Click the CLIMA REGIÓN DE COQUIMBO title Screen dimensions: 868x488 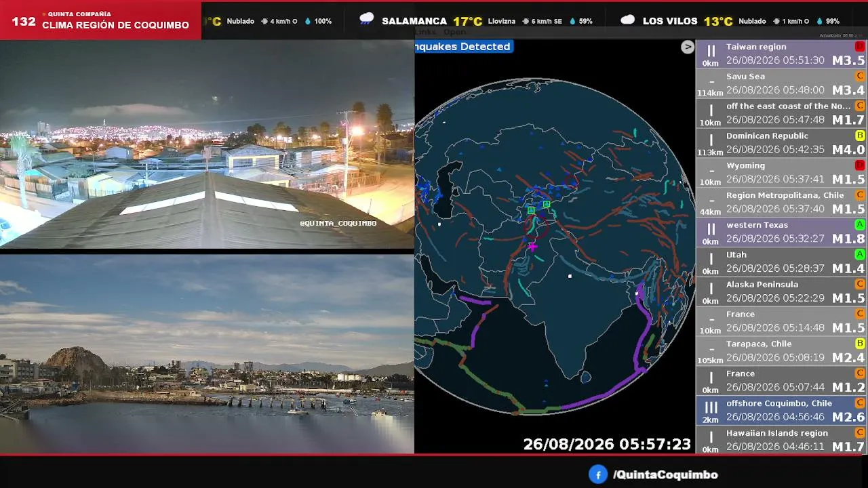tap(116, 25)
